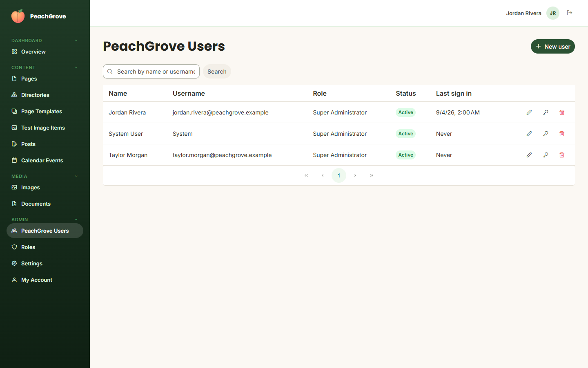Image resolution: width=588 pixels, height=368 pixels.
Task: Click the Directories hierarchy icon
Action: point(14,95)
